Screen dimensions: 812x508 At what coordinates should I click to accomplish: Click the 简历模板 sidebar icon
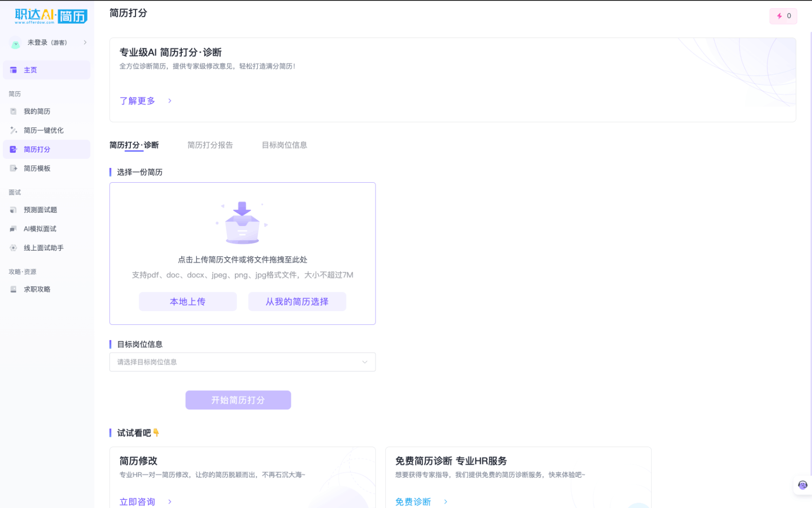coord(14,168)
